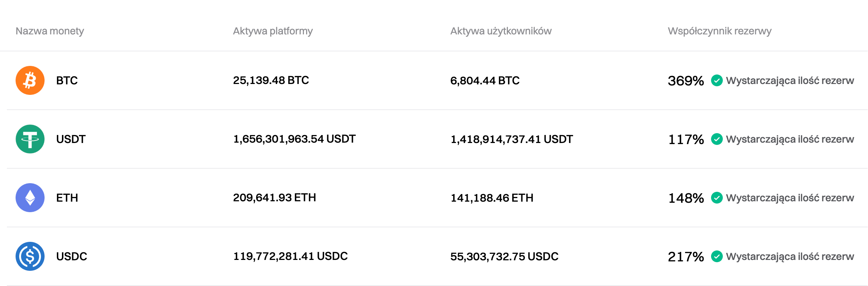Click the 148% ETH reserve ratio
This screenshot has height=286, width=868.
[686, 198]
